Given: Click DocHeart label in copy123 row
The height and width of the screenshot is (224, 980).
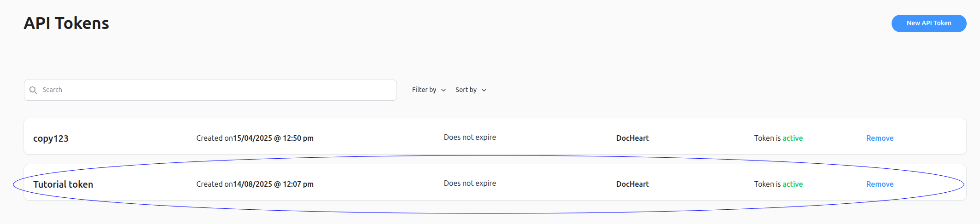Looking at the screenshot, I should (632, 138).
